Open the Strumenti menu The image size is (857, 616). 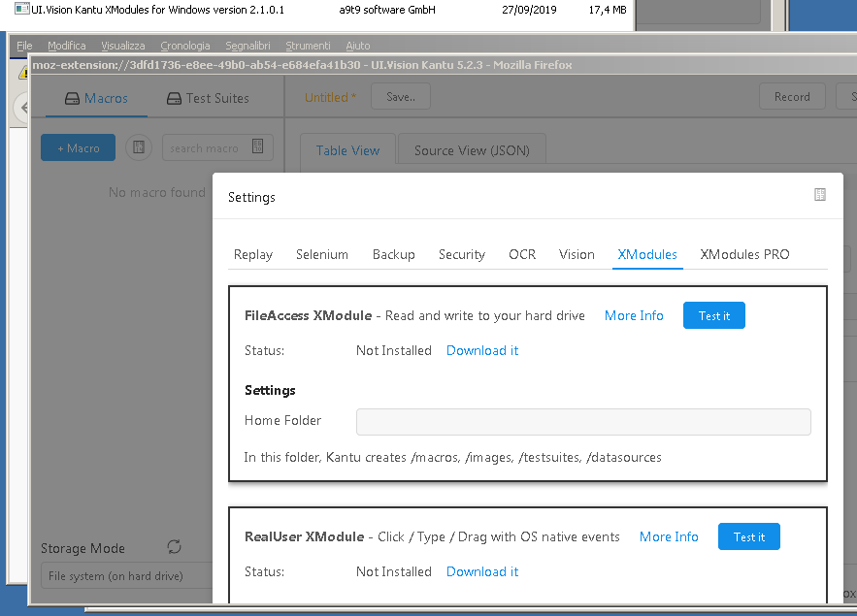pos(309,46)
